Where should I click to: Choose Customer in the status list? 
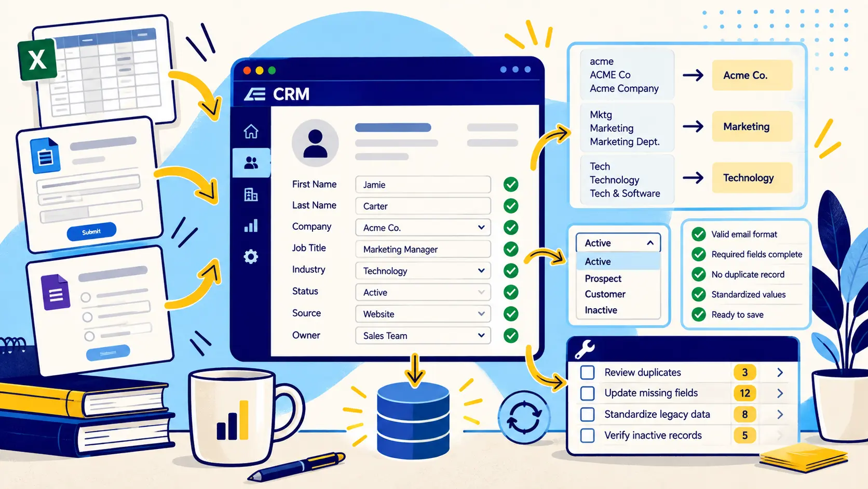click(x=618, y=294)
